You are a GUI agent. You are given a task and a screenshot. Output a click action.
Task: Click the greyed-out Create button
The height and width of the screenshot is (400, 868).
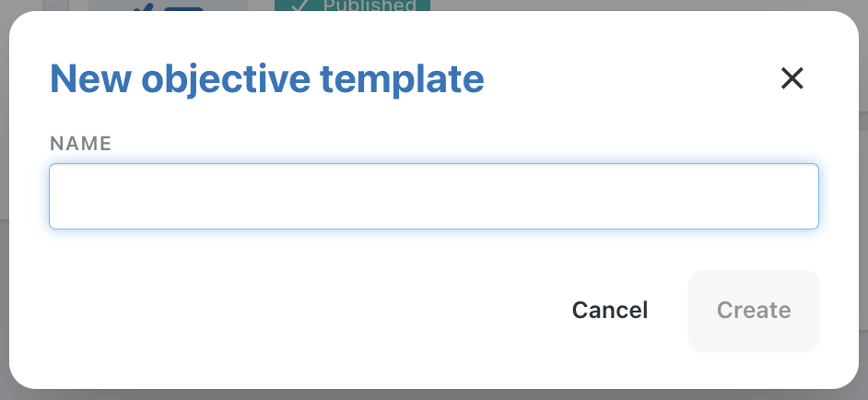point(754,311)
